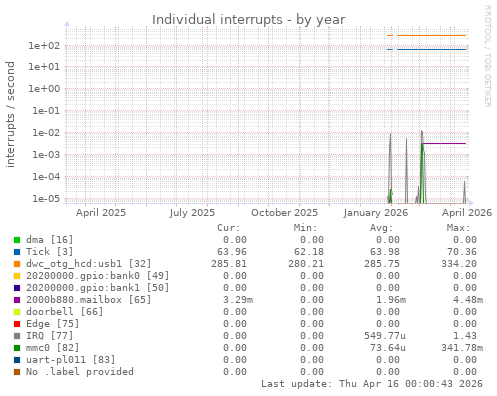Click the 'October 2025' x-axis label
This screenshot has height=396, width=497.
284,213
